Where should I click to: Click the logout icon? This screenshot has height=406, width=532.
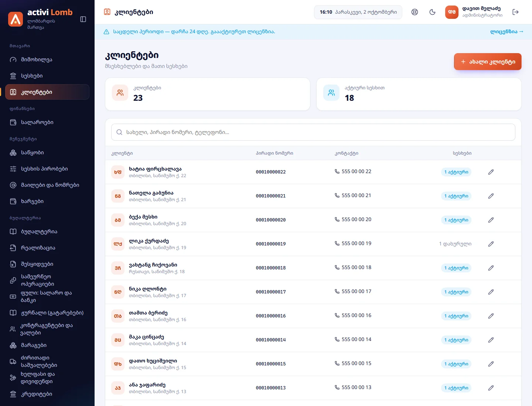pyautogui.click(x=516, y=12)
